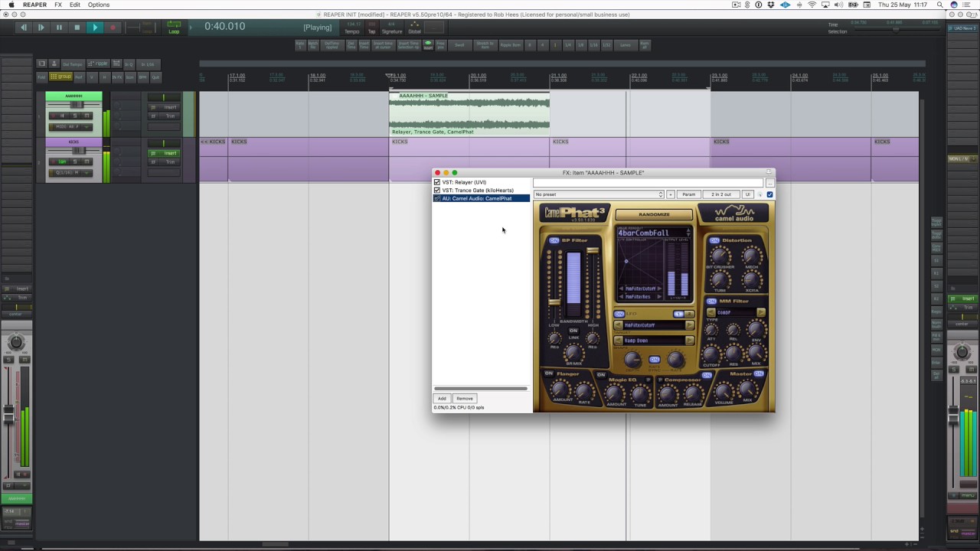Viewport: 980px width, 551px height.
Task: Go to project start in transport
Action: [24, 28]
